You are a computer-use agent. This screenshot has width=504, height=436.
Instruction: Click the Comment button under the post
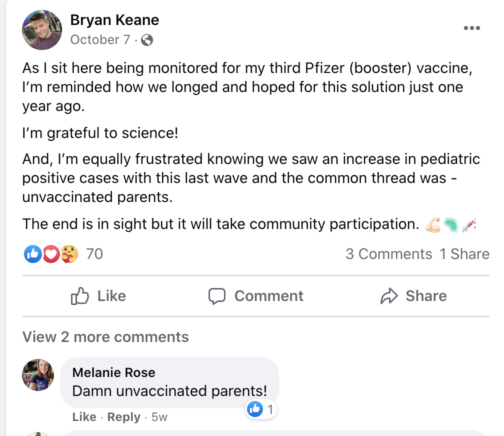pyautogui.click(x=256, y=296)
